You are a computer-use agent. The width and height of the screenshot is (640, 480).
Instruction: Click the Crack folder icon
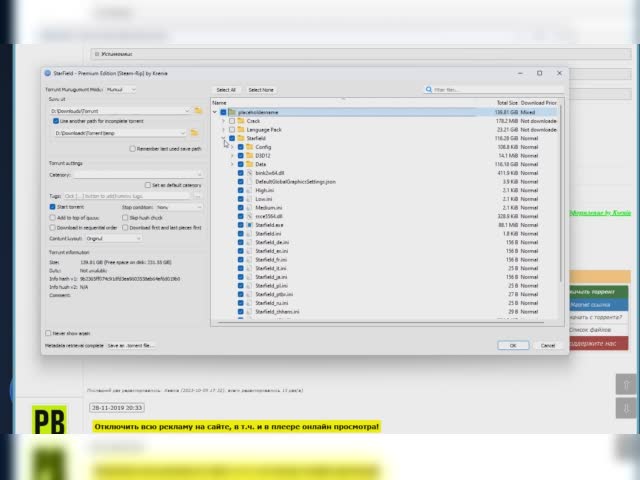[x=241, y=121]
